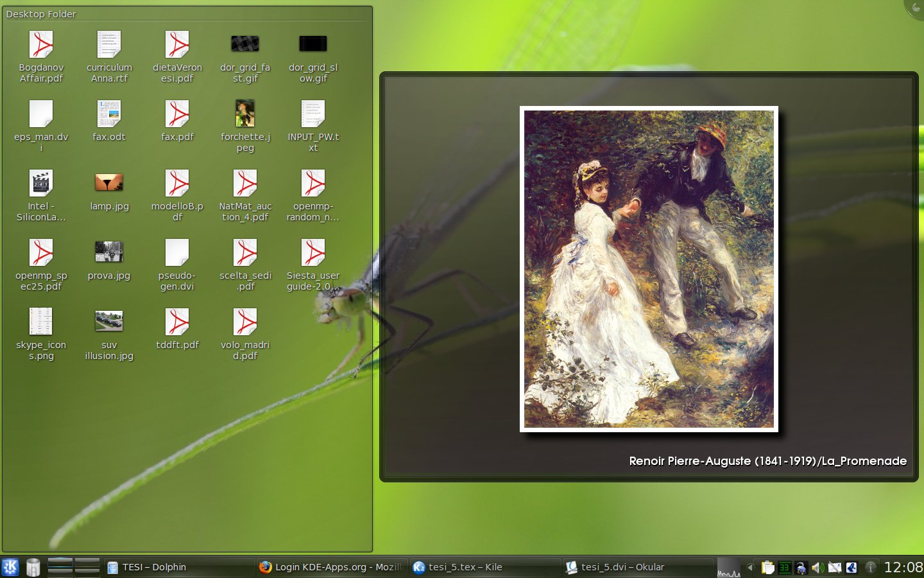This screenshot has width=924, height=578.
Task: Open scelta_sedi.pdf file icon
Action: tap(245, 252)
